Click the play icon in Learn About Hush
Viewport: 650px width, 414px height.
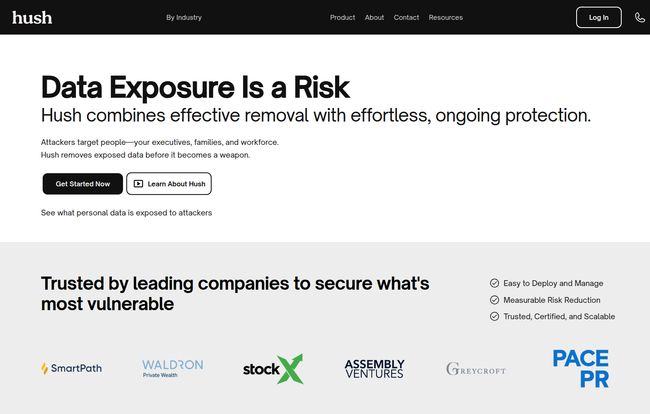[138, 184]
